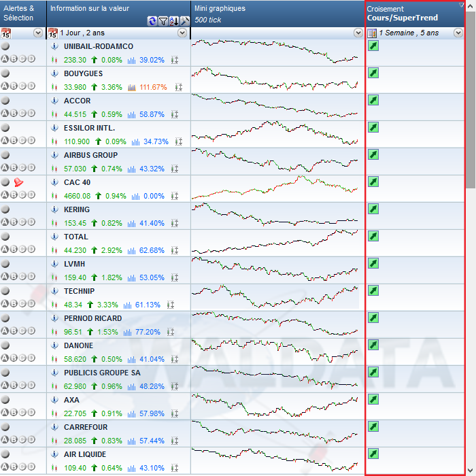The image size is (476, 476).
Task: Open the '1 Jour , 2 ans' period dropdown
Action: click(182, 33)
